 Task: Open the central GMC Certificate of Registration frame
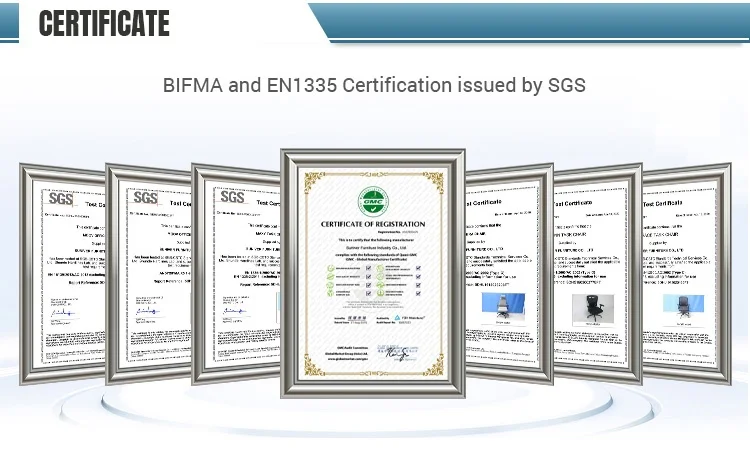(x=373, y=273)
